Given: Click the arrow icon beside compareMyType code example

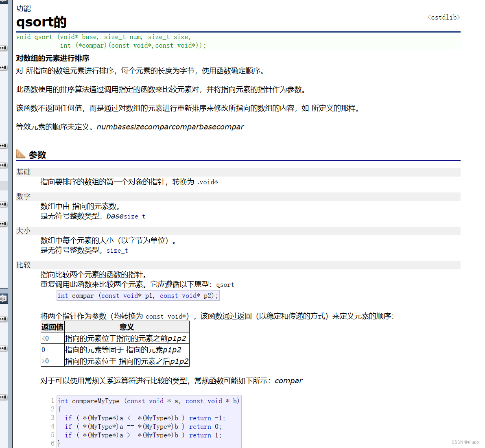Looking at the screenshot, I should click(3, 397).
